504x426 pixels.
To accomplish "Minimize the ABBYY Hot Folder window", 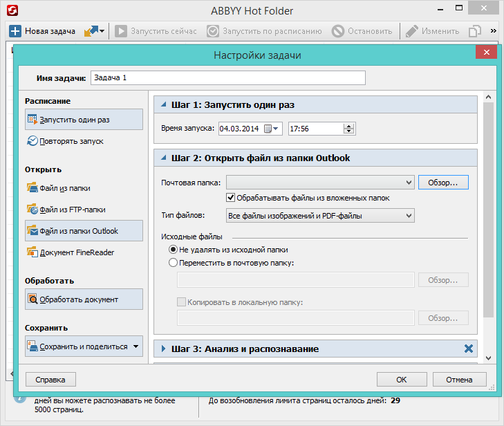I will tap(440, 9).
